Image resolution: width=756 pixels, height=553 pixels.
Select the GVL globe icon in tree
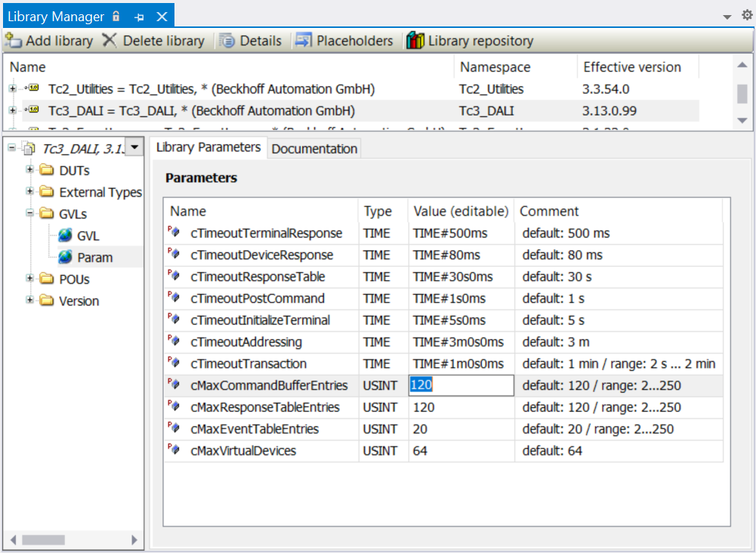[x=65, y=236]
